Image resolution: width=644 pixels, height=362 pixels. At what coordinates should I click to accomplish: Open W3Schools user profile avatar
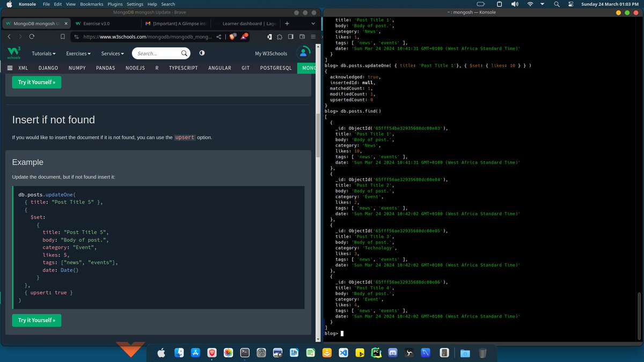point(304,53)
